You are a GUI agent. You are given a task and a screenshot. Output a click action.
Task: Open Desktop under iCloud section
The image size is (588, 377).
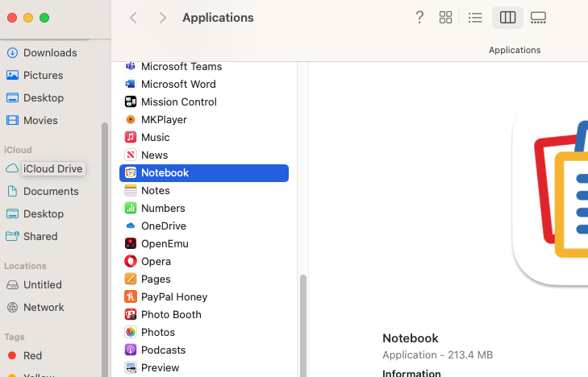44,213
